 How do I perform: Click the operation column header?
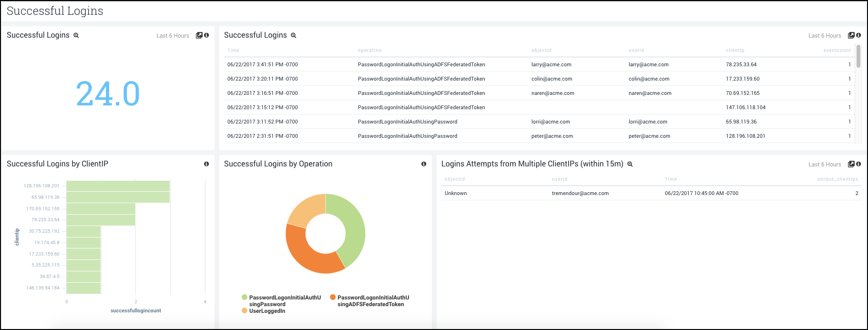point(370,51)
